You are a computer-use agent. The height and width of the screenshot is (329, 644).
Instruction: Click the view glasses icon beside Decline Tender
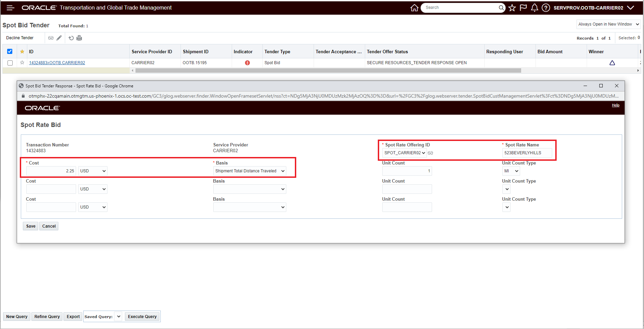click(x=51, y=38)
